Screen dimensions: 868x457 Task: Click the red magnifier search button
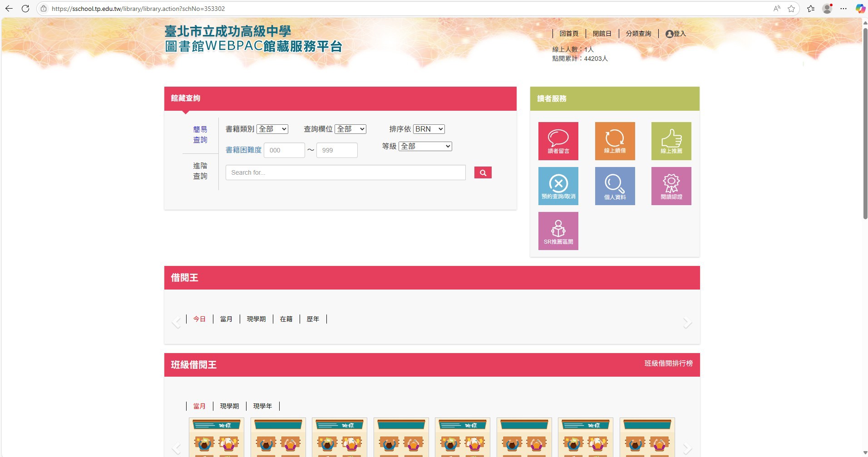(x=483, y=172)
